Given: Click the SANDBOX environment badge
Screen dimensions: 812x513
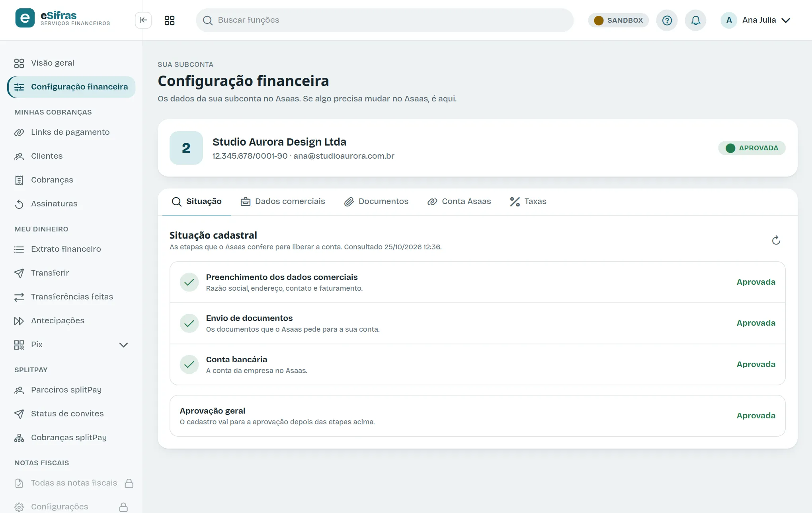Looking at the screenshot, I should pos(619,20).
